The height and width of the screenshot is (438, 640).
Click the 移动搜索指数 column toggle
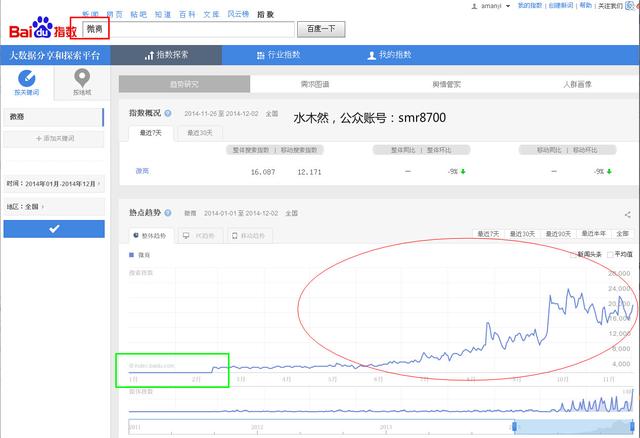pos(299,150)
